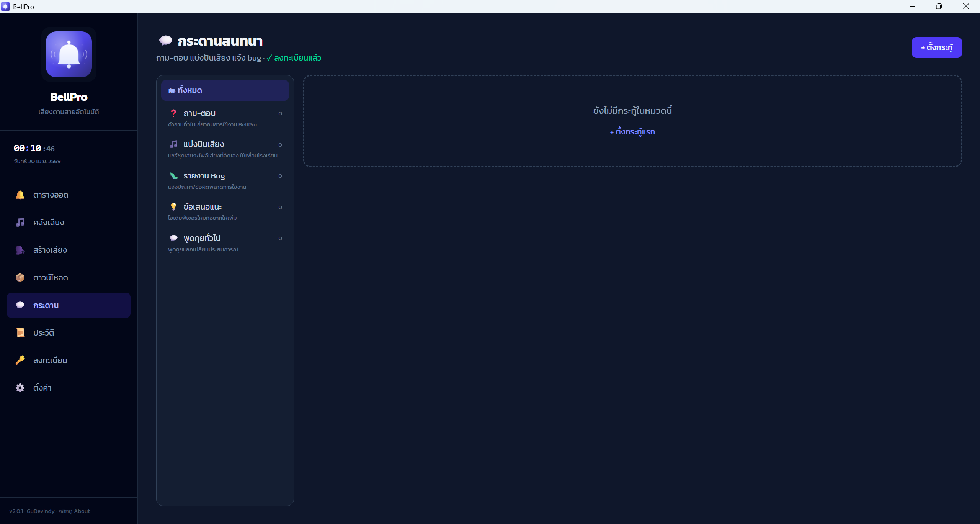Minimize the BellPro window
The height and width of the screenshot is (524, 980).
(x=913, y=7)
